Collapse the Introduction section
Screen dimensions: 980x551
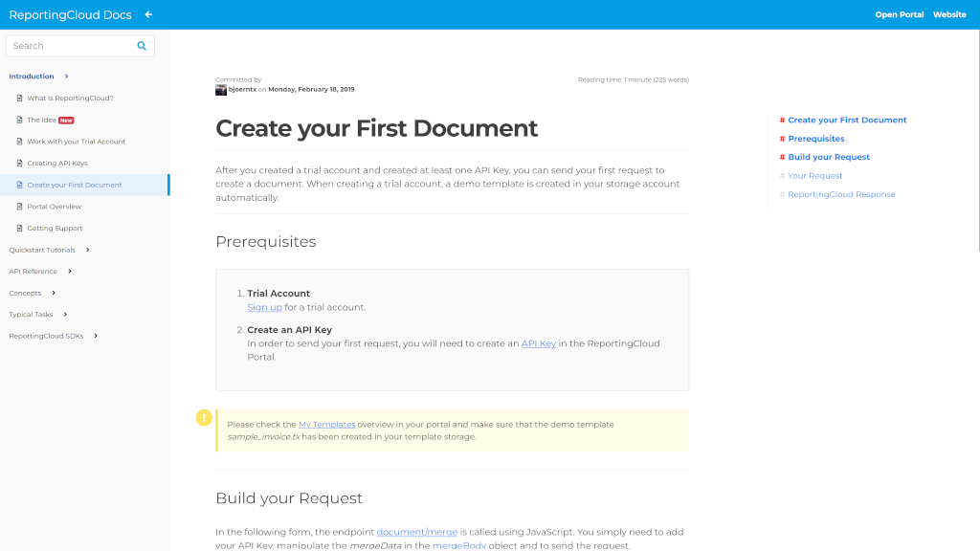coord(66,76)
